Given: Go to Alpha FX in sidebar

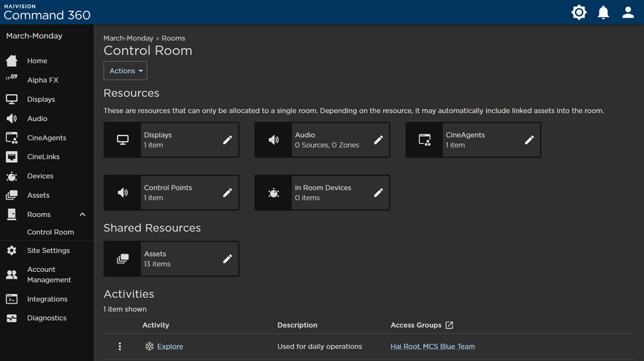Looking at the screenshot, I should [x=43, y=80].
